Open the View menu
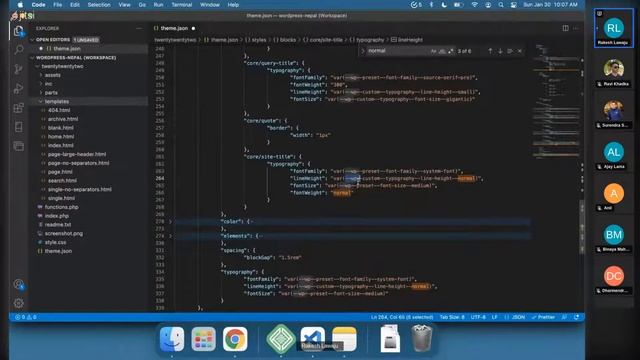 click(x=124, y=5)
